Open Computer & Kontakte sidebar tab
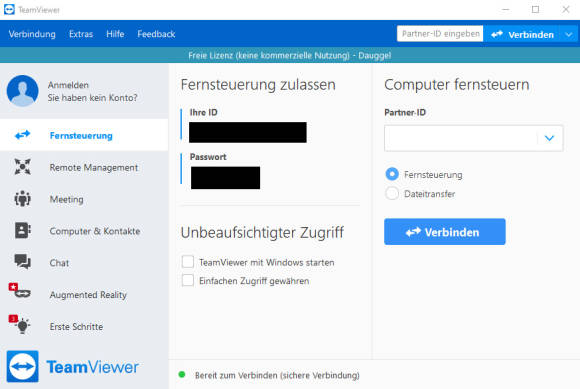This screenshot has height=389, width=580. click(x=84, y=231)
